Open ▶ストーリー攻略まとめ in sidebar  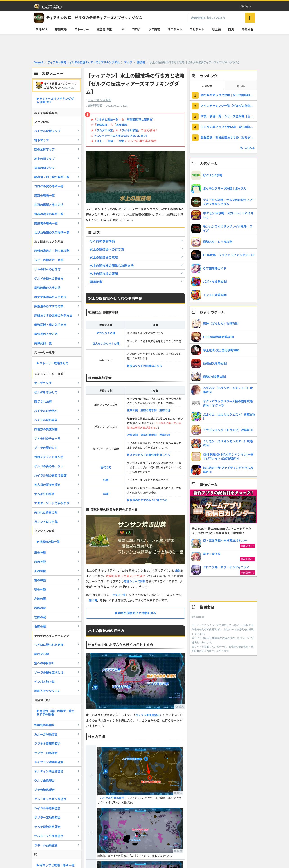52,363
